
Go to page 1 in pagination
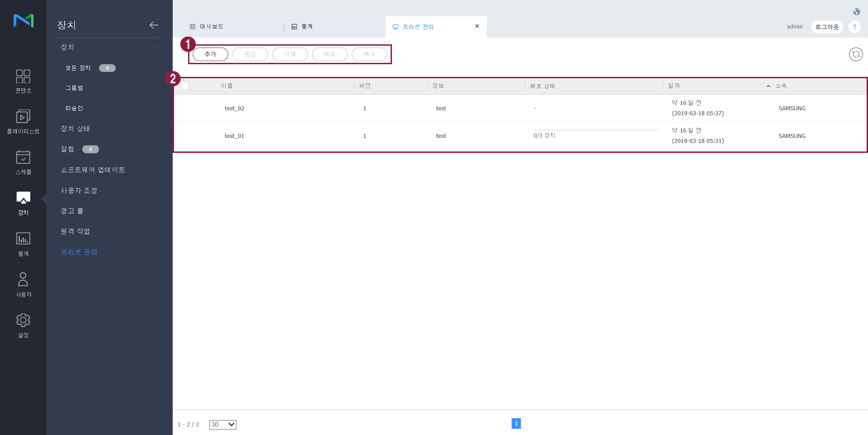point(516,424)
